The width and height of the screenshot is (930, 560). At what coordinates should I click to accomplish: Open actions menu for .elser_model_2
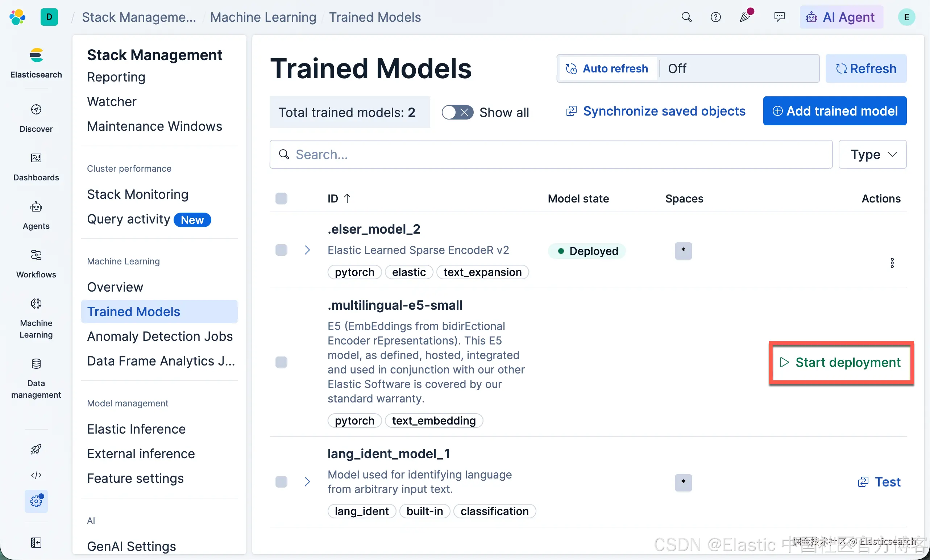(892, 263)
